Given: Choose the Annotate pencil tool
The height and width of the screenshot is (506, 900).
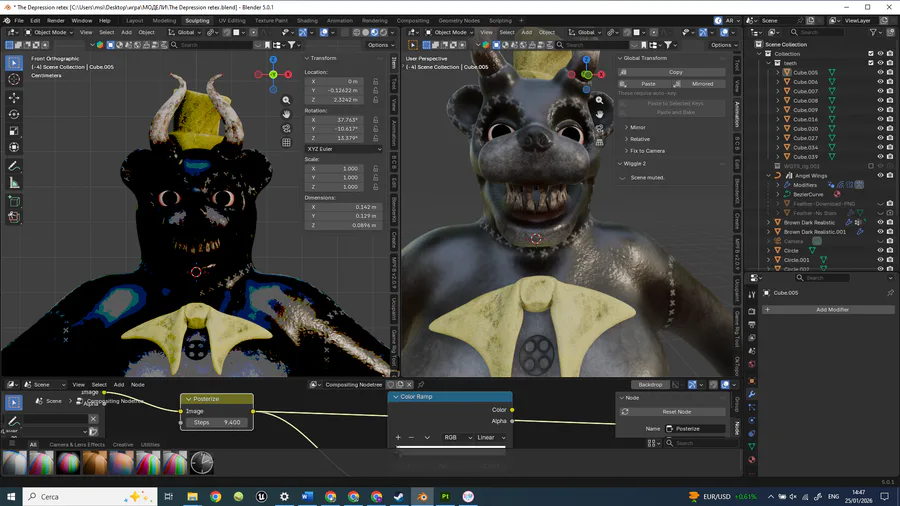Looking at the screenshot, I should [14, 166].
